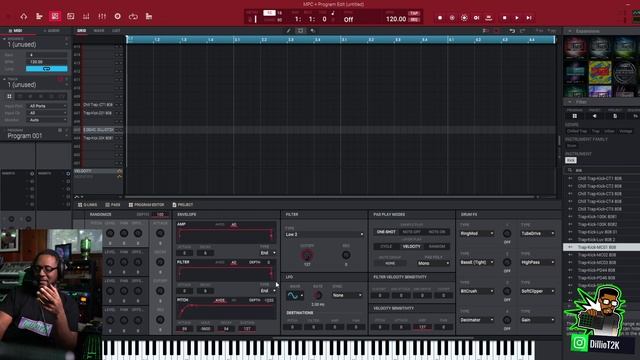Click the metronome note icon in transport display

(333, 13)
